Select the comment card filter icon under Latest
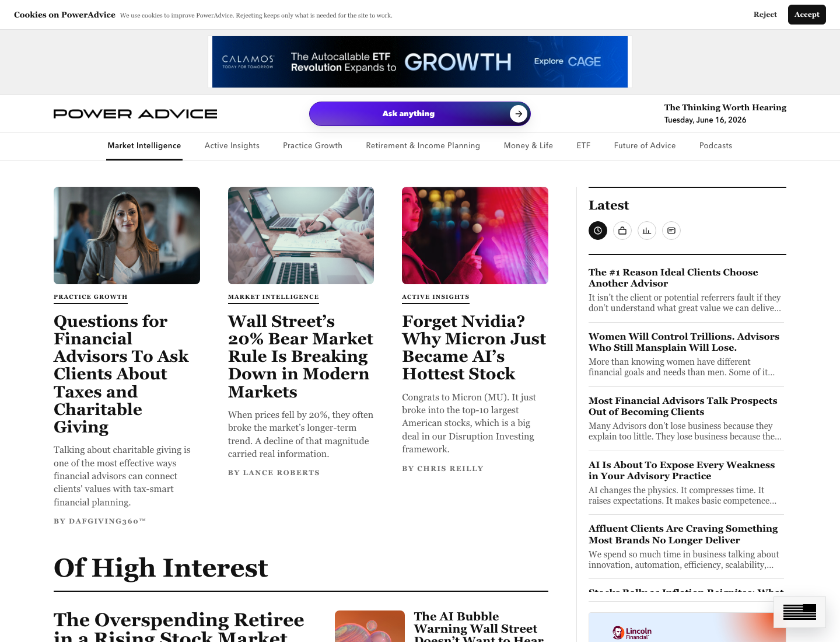 pos(671,231)
